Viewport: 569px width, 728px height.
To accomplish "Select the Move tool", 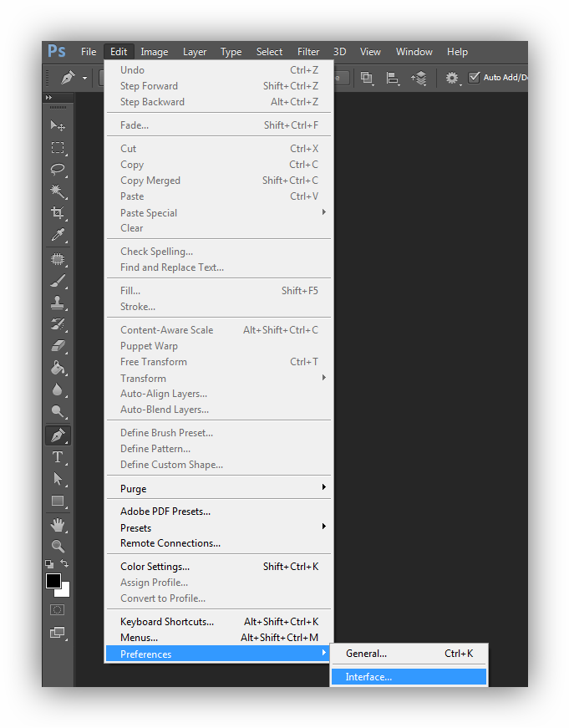I will tap(58, 125).
